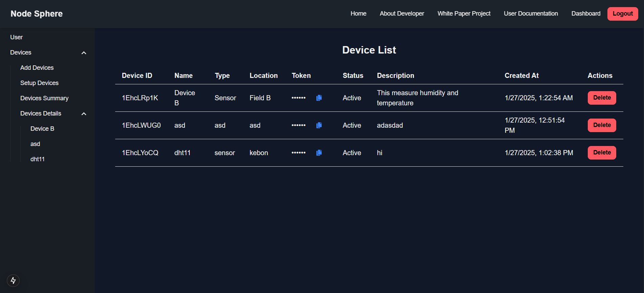Delete the dht11 device row
The width and height of the screenshot is (644, 293).
coord(602,153)
